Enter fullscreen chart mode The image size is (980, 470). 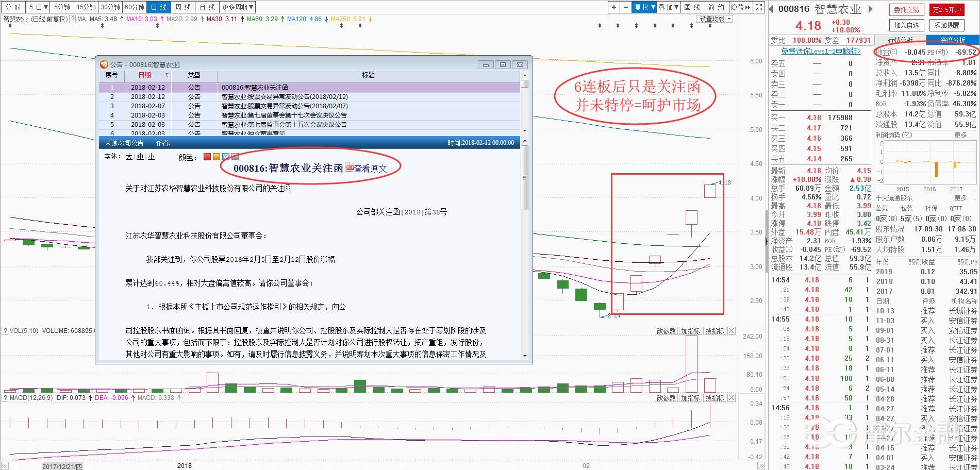759,7
